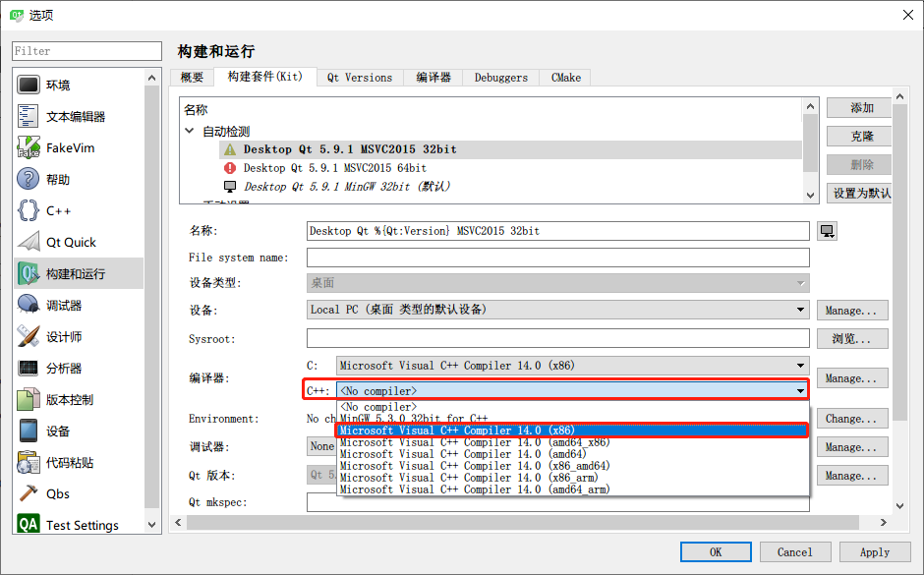Image resolution: width=924 pixels, height=575 pixels.
Task: Switch to the 编译器 tab
Action: 433,78
